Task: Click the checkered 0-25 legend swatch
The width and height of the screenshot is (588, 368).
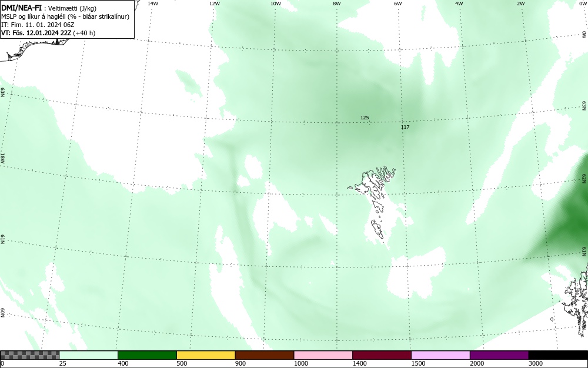Action: coord(29,355)
